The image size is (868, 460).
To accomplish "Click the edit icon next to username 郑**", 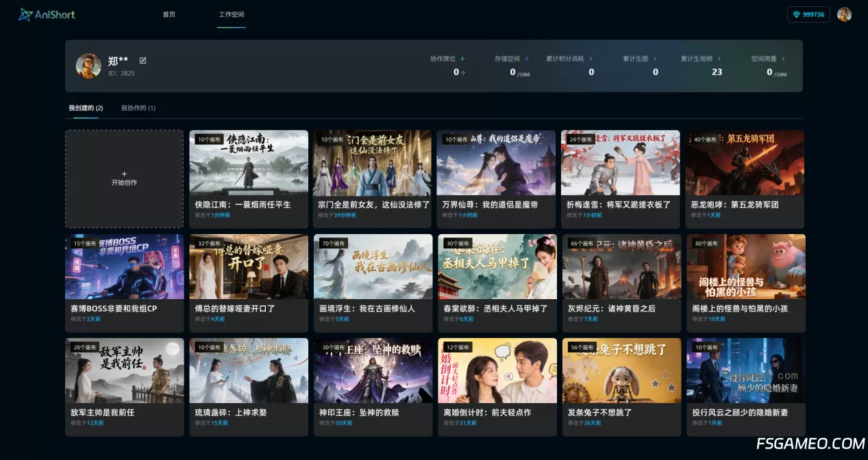I will point(143,60).
